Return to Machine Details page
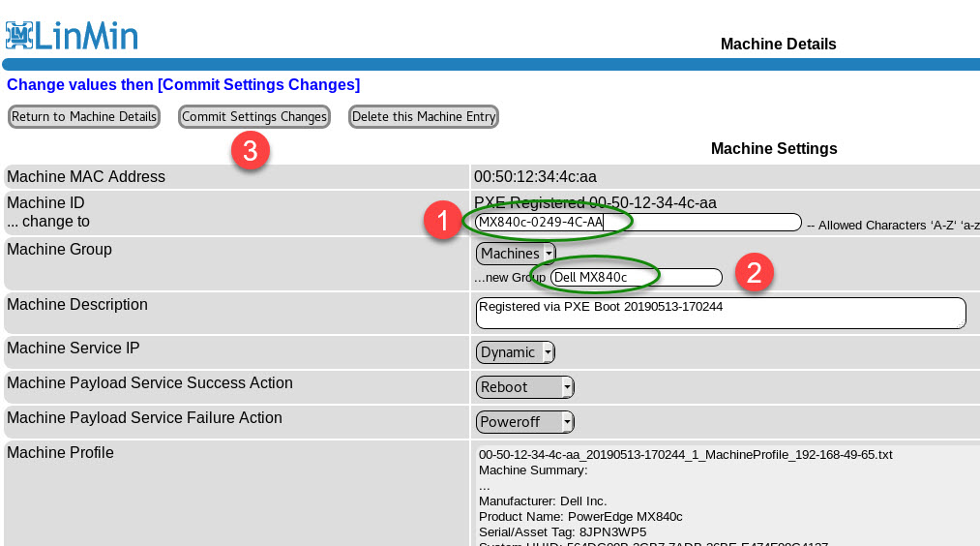980x546 pixels. 84,117
